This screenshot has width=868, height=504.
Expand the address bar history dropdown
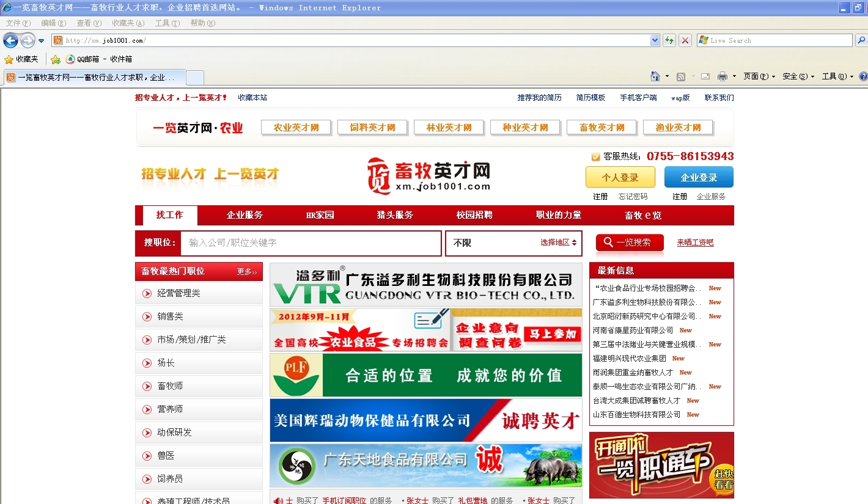[655, 40]
